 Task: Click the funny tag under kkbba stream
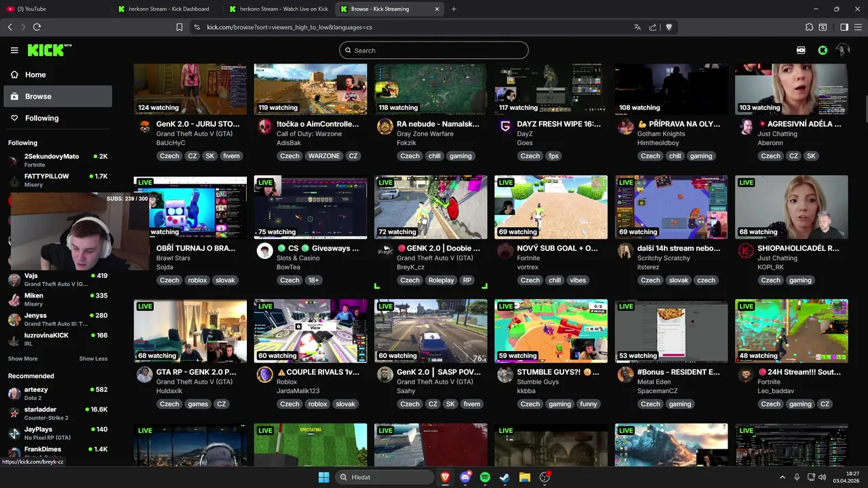click(589, 404)
